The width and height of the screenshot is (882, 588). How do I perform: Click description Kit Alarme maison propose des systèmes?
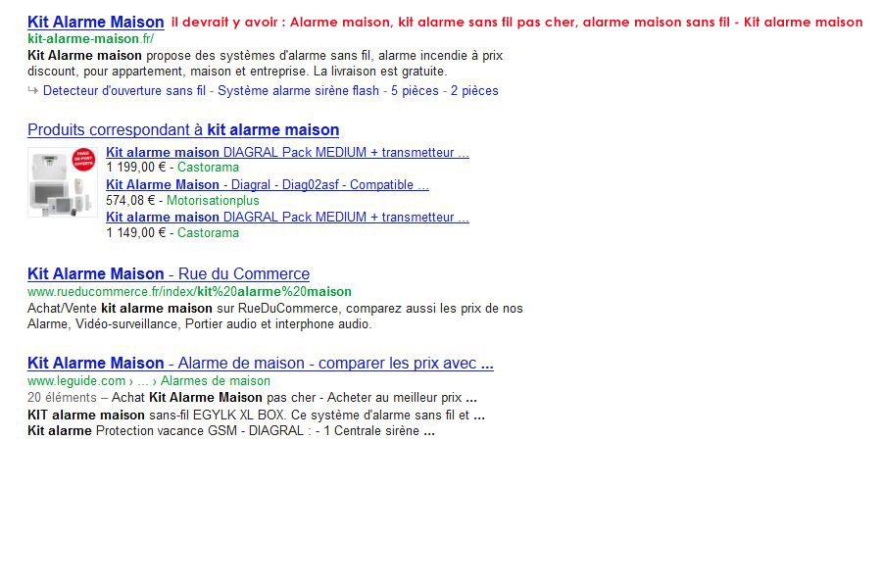[x=265, y=63]
